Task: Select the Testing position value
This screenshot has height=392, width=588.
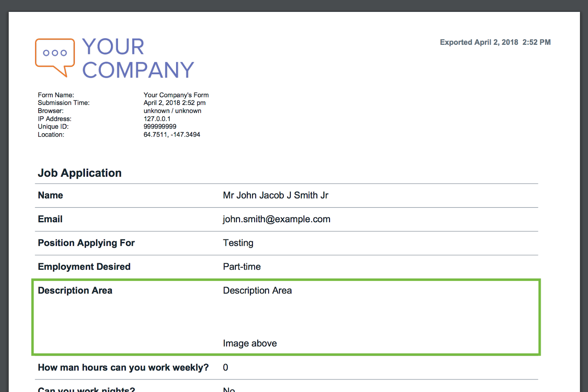Action: coord(238,243)
